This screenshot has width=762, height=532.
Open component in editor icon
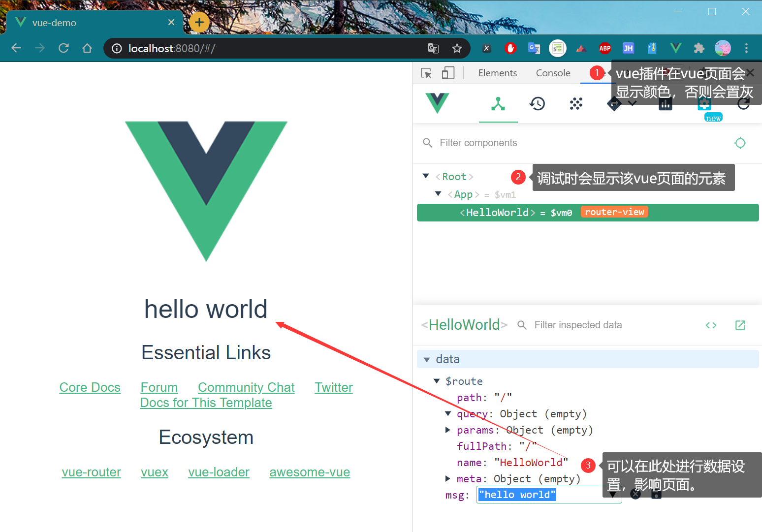point(740,325)
